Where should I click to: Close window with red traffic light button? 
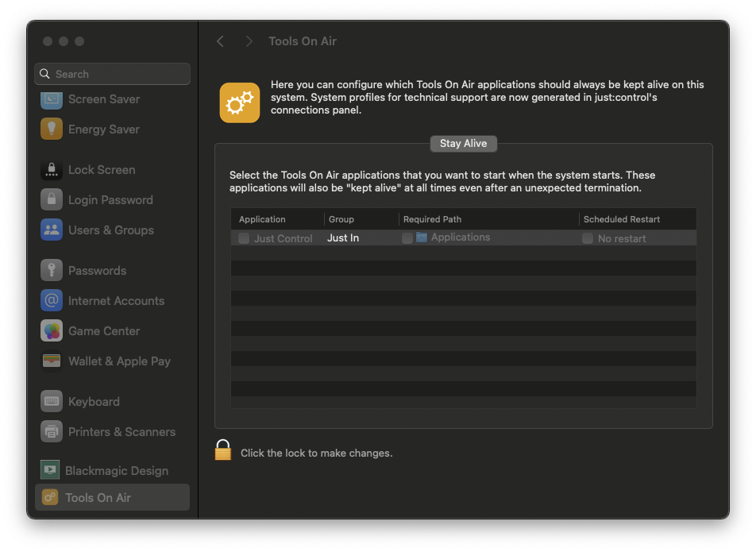pyautogui.click(x=48, y=41)
